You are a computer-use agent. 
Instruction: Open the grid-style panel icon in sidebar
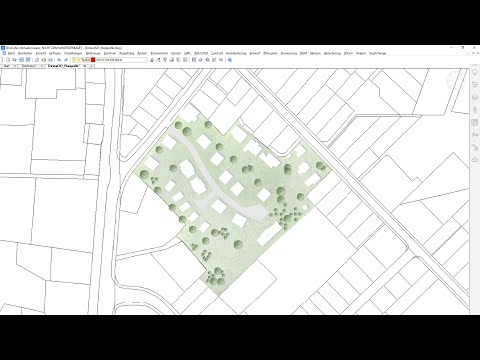pos(475,122)
